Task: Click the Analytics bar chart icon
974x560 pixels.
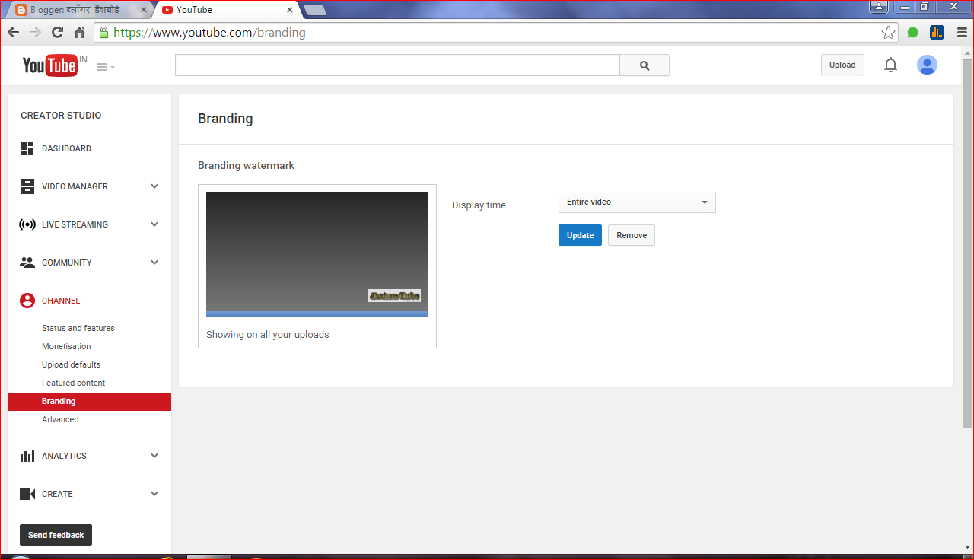Action: click(x=27, y=456)
